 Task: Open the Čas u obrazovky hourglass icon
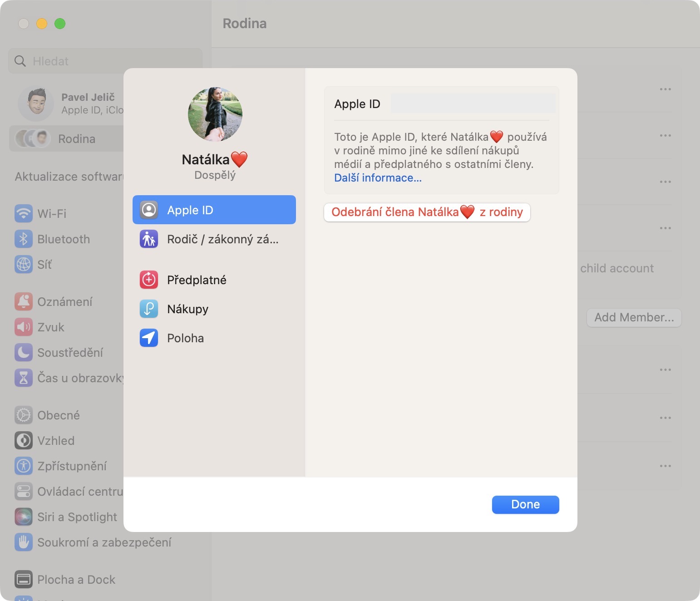tap(24, 378)
